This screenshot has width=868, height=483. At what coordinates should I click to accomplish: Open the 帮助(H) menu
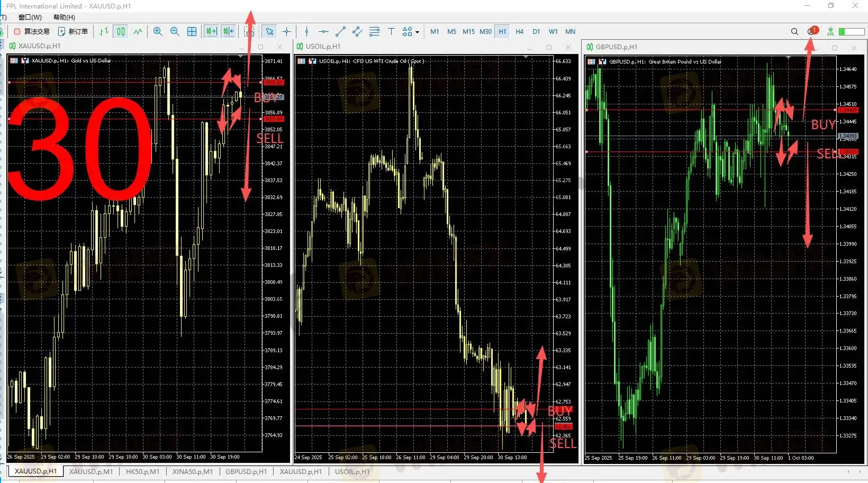64,17
